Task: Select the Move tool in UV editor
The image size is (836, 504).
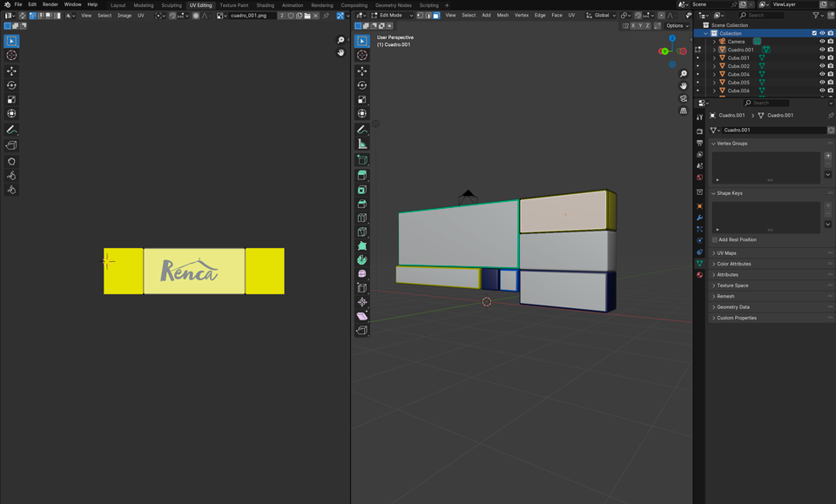Action: coord(11,71)
